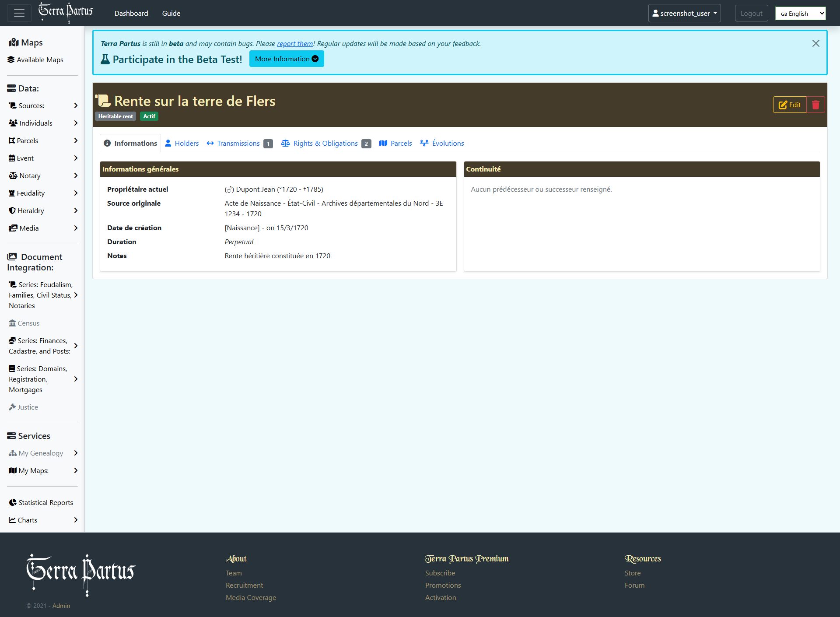Open Available Maps in the sidebar
This screenshot has height=617, width=840.
click(40, 60)
